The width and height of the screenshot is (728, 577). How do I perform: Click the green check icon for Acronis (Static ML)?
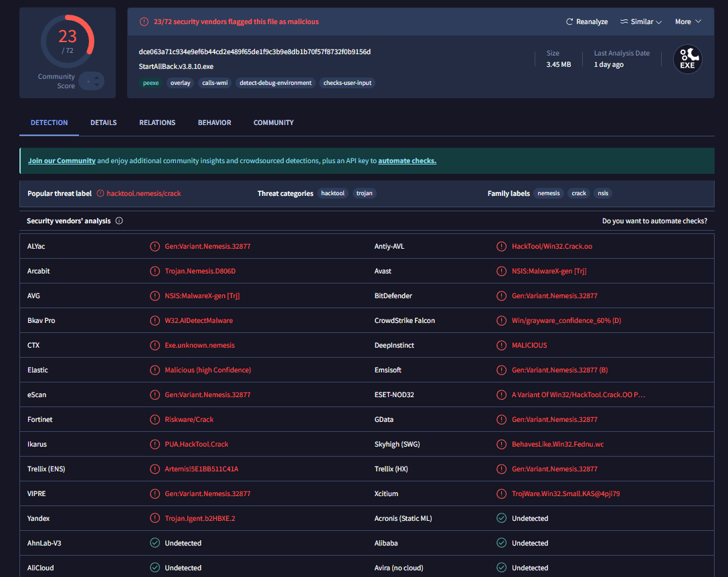click(501, 518)
